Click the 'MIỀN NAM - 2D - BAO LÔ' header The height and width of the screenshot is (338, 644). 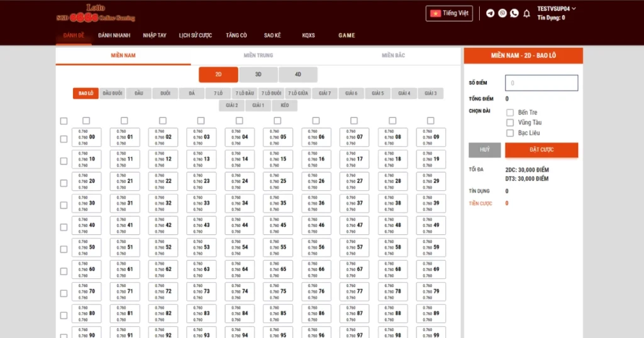click(523, 55)
